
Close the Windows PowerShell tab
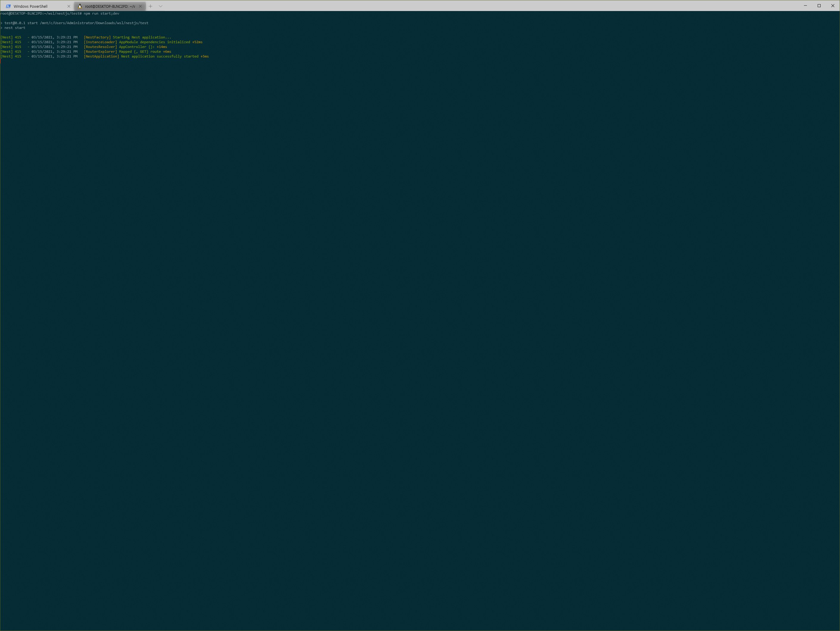[x=69, y=7]
